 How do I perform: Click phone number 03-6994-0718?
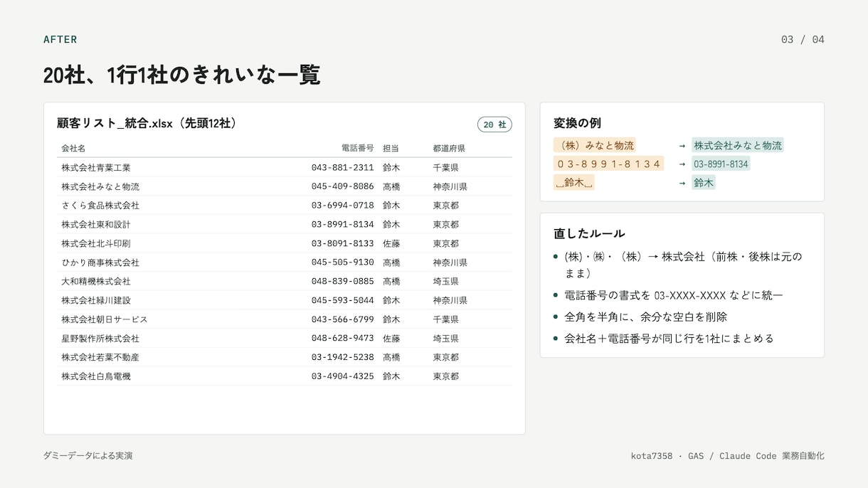342,206
